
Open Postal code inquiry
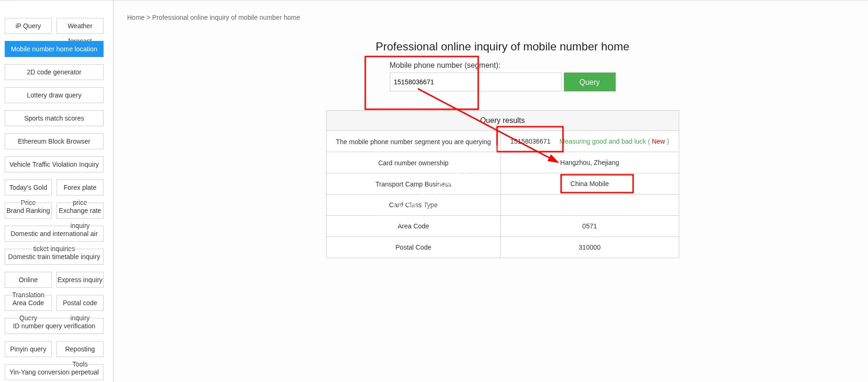(80, 303)
